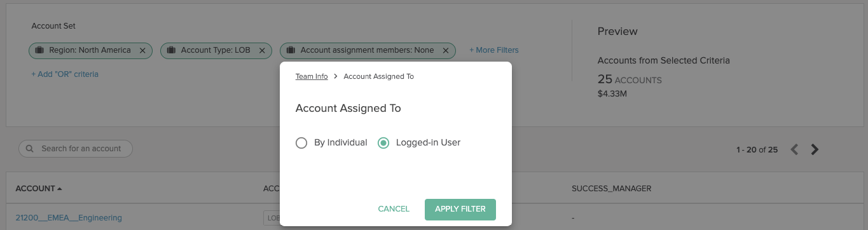Add an "OR" criteria group
The height and width of the screenshot is (230, 868).
(65, 74)
